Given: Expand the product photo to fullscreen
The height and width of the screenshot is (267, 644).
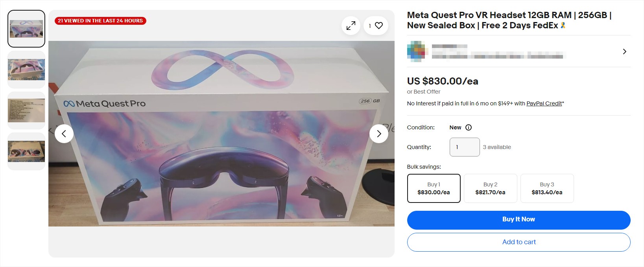Looking at the screenshot, I should (351, 25).
